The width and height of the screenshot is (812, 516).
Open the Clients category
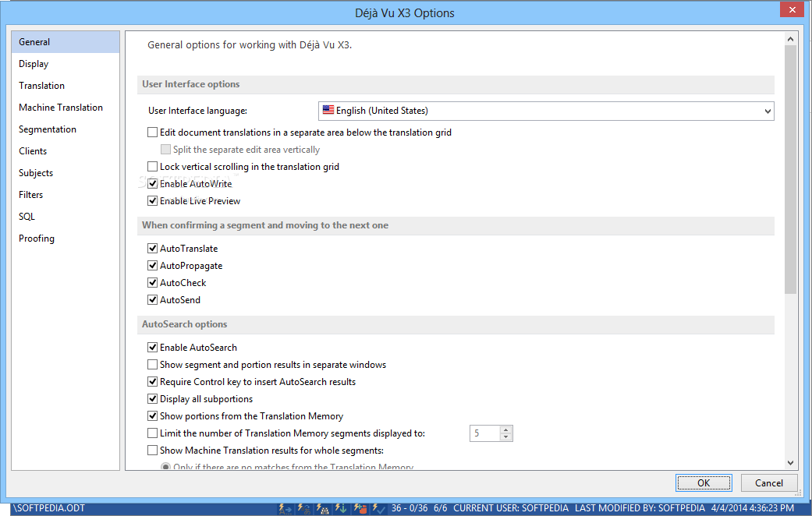66,150
